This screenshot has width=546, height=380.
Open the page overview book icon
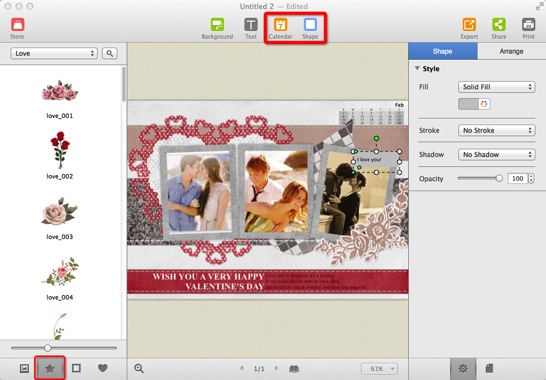coord(294,369)
